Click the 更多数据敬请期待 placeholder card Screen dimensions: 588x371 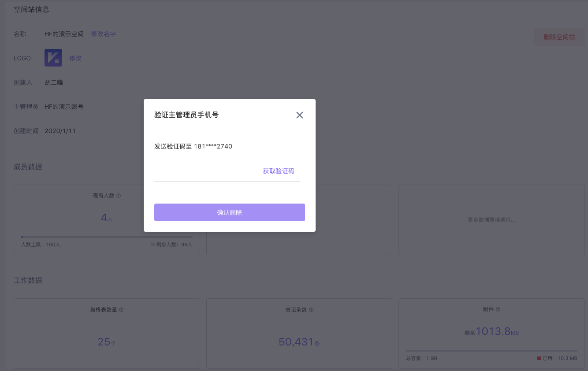pyautogui.click(x=491, y=219)
